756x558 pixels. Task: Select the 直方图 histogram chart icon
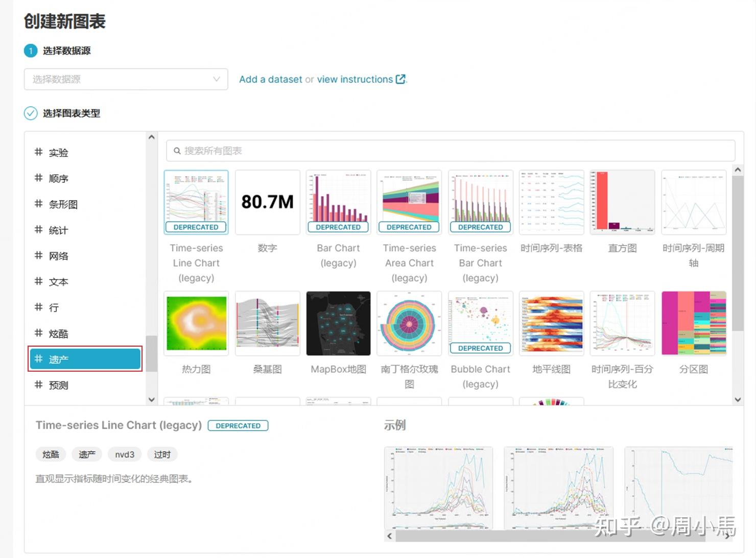(622, 202)
